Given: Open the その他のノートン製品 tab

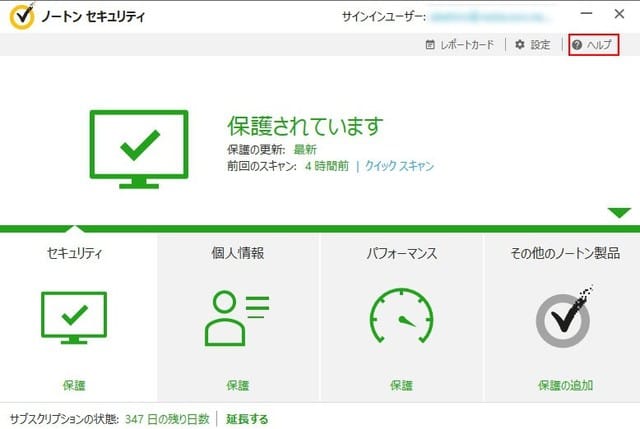Looking at the screenshot, I should click(x=565, y=253).
